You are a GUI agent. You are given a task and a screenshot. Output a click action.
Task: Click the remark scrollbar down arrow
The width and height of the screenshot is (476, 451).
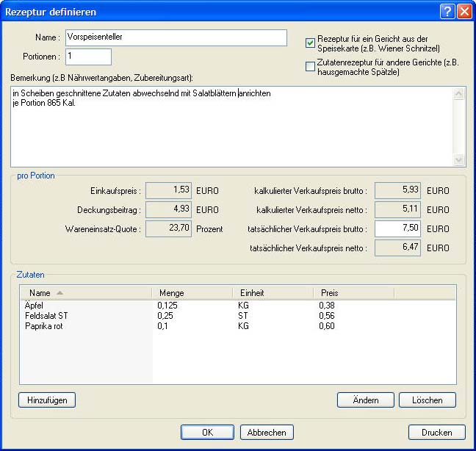[x=458, y=159]
